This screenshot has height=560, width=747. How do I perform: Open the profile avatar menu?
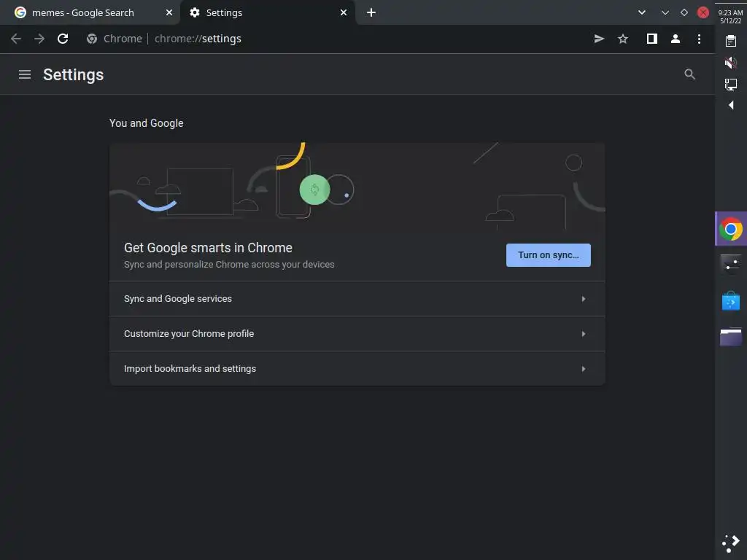(x=675, y=39)
